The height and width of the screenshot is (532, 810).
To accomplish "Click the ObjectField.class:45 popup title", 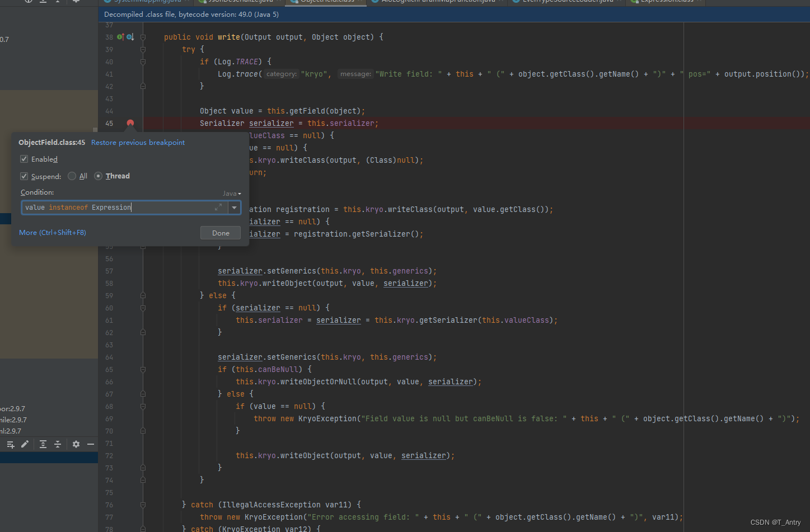I will click(51, 143).
